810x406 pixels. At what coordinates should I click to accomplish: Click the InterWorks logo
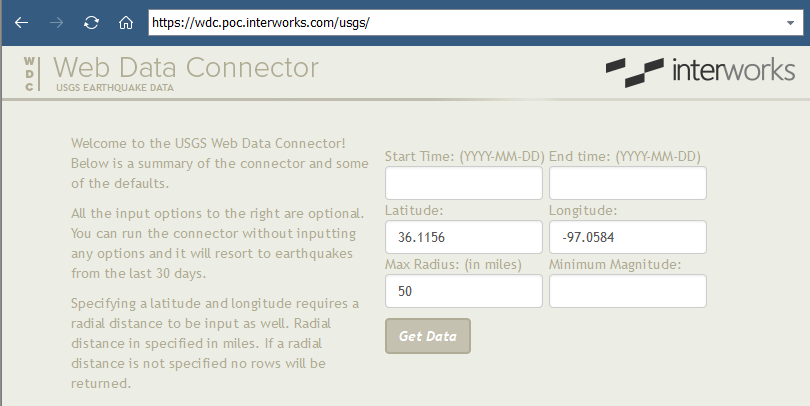[700, 71]
